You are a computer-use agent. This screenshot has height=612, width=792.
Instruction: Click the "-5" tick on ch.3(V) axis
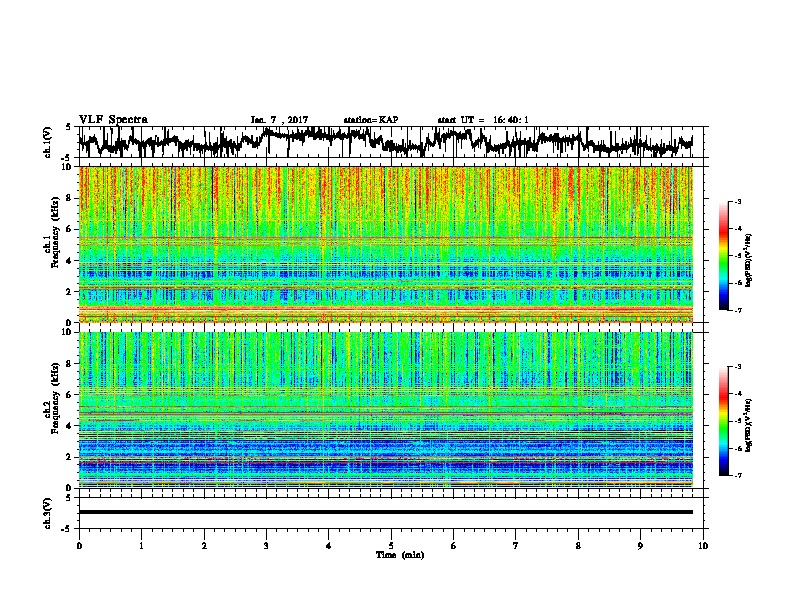67,529
